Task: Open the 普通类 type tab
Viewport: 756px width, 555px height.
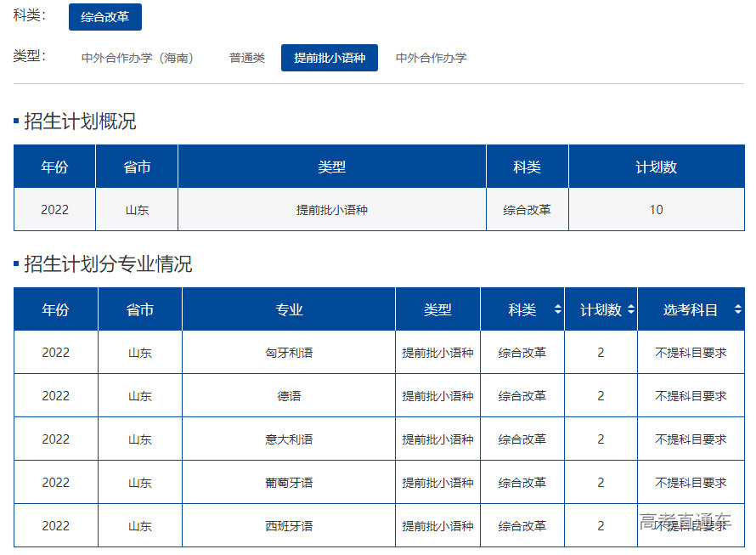Action: point(246,58)
